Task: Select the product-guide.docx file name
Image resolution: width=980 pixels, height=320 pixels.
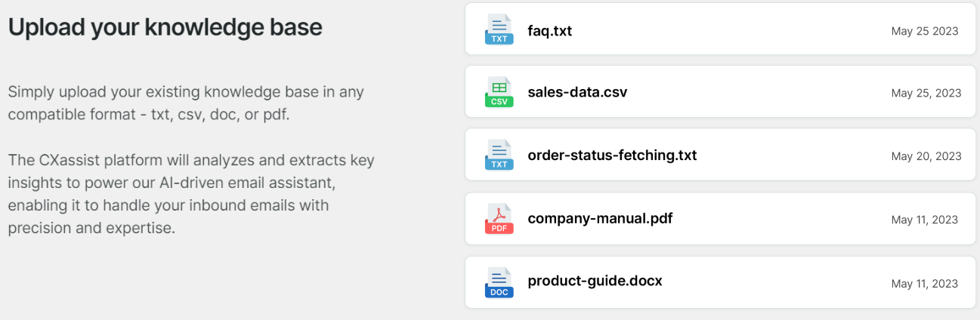Action: click(595, 282)
